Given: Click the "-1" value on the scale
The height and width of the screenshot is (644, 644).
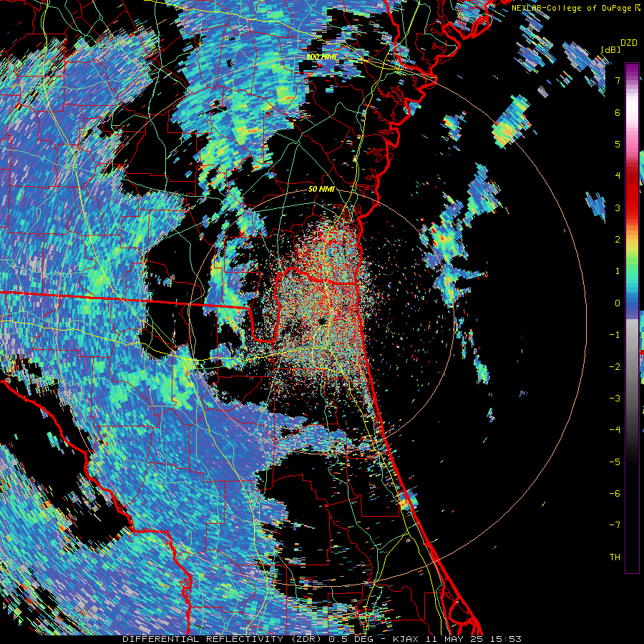Looking at the screenshot, I should click(x=615, y=335).
